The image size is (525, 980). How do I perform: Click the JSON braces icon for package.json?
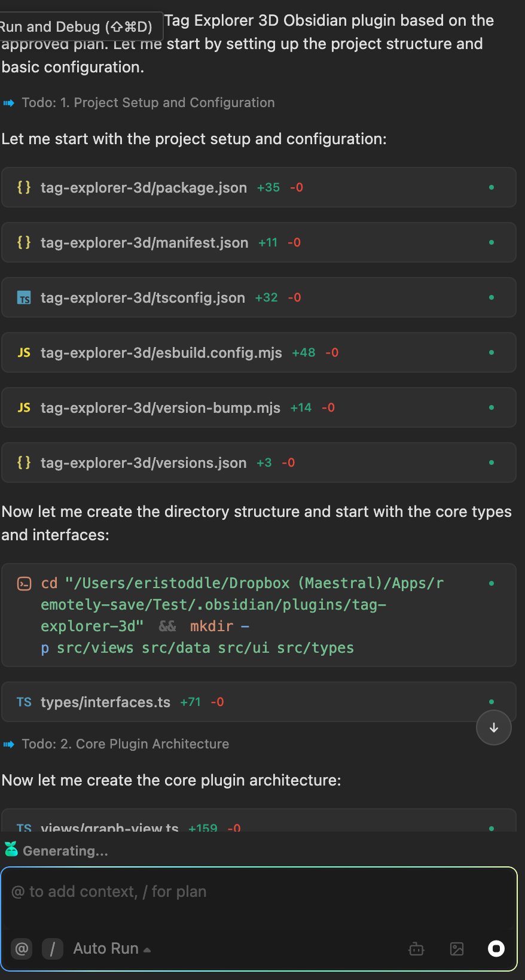[24, 187]
